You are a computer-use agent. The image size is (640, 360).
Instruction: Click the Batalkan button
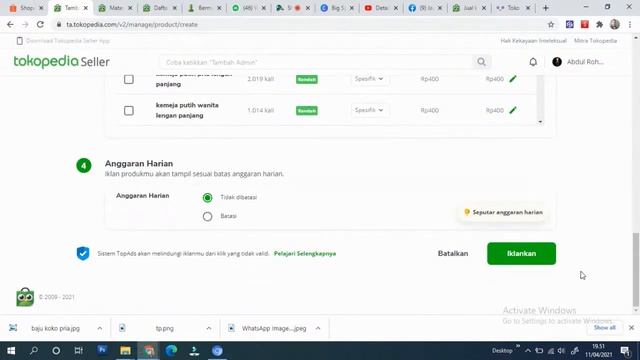pos(453,253)
